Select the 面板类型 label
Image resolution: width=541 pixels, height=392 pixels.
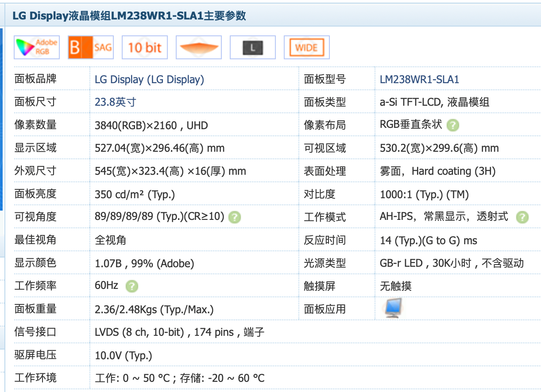325,102
